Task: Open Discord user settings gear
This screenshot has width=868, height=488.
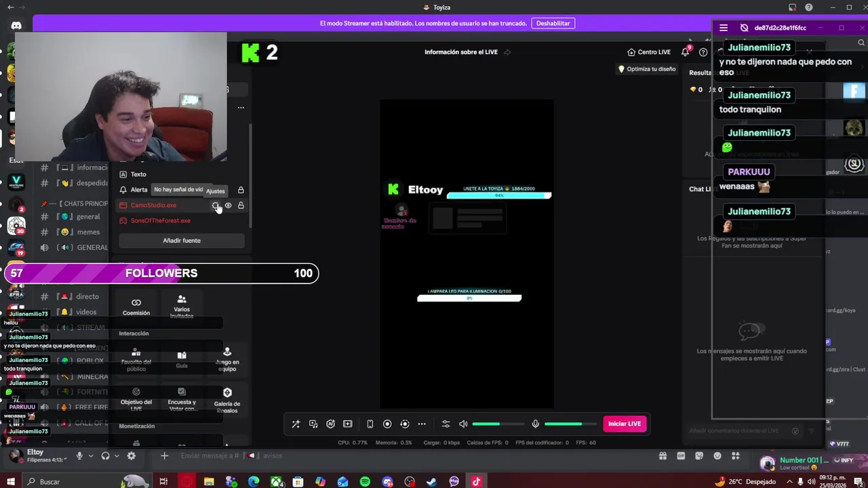Action: point(131,456)
